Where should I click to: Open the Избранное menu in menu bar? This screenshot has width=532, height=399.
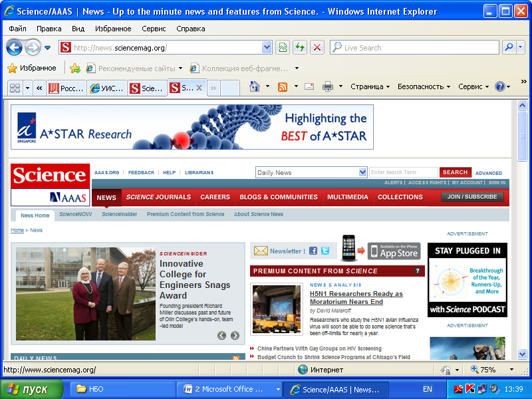pyautogui.click(x=113, y=29)
